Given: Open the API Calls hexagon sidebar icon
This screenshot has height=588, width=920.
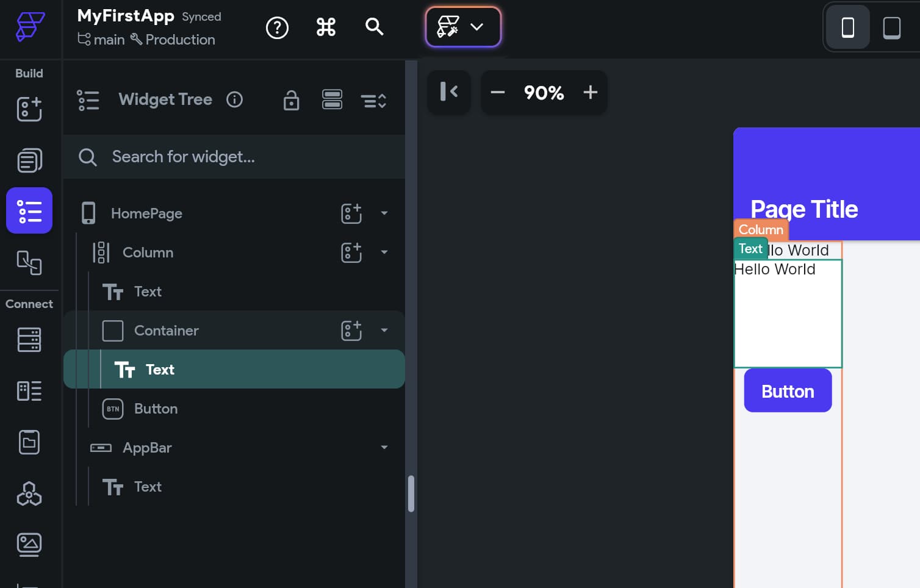Looking at the screenshot, I should pyautogui.click(x=29, y=493).
